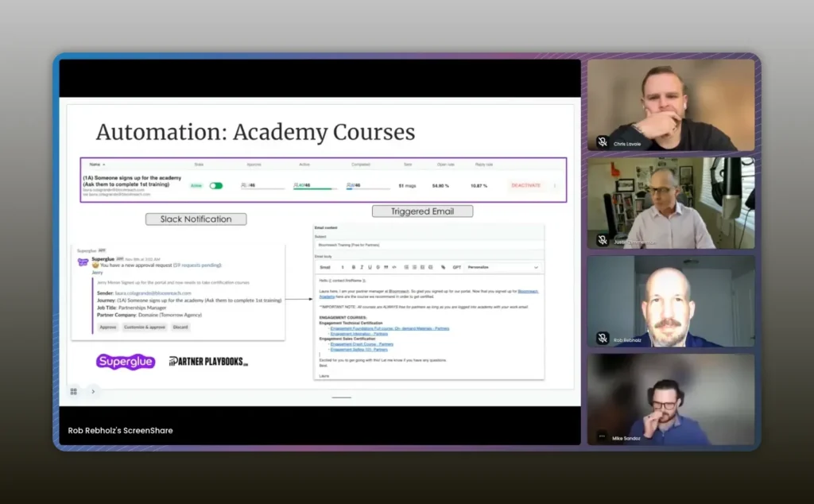This screenshot has width=814, height=504.
Task: Click the next slide chevron arrow
Action: pyautogui.click(x=93, y=391)
